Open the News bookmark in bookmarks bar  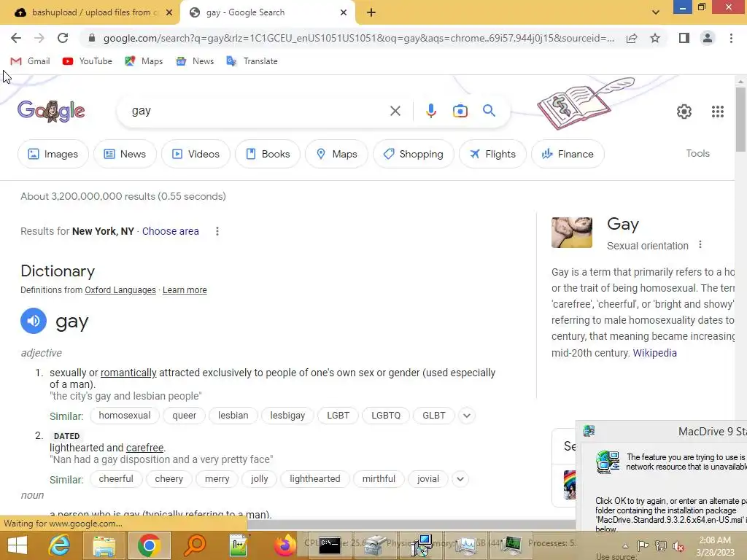click(x=195, y=61)
